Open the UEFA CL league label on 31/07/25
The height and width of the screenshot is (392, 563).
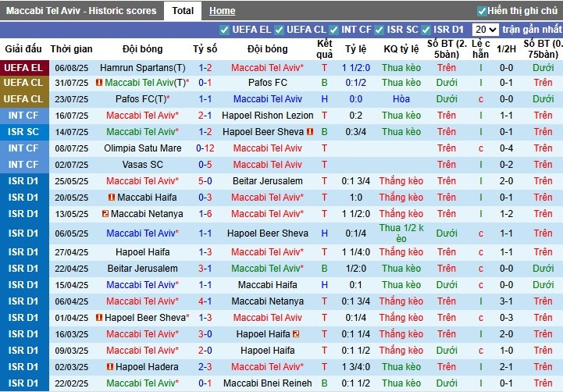tap(23, 83)
